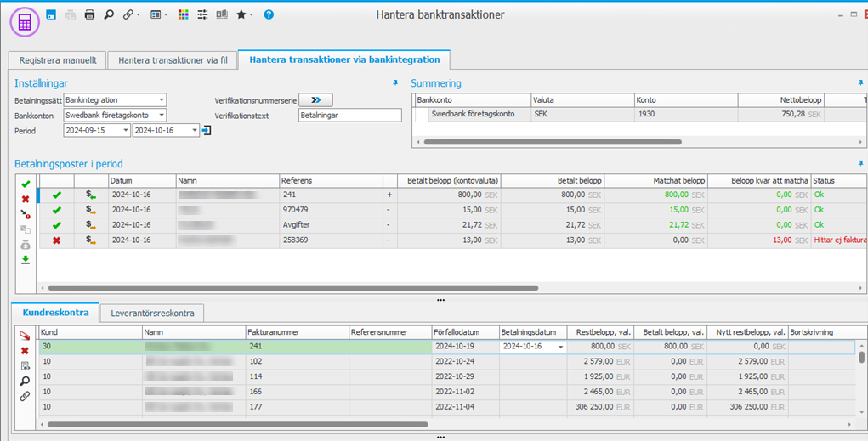The image size is (868, 441).
Task: Click the Summering panel horizontal scrollbar
Action: click(x=553, y=142)
